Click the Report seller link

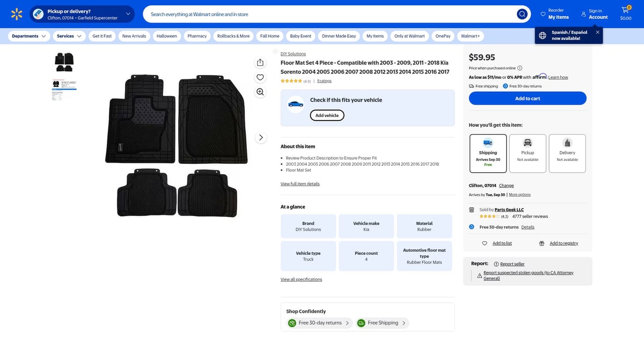click(513, 264)
